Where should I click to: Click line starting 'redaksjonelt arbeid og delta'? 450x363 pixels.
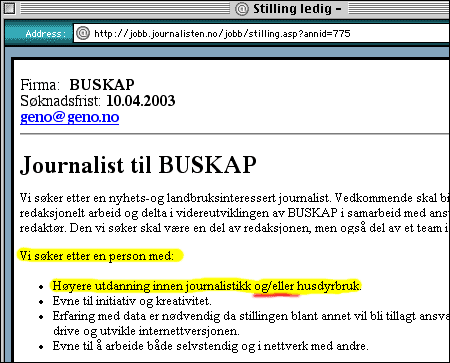(x=235, y=213)
